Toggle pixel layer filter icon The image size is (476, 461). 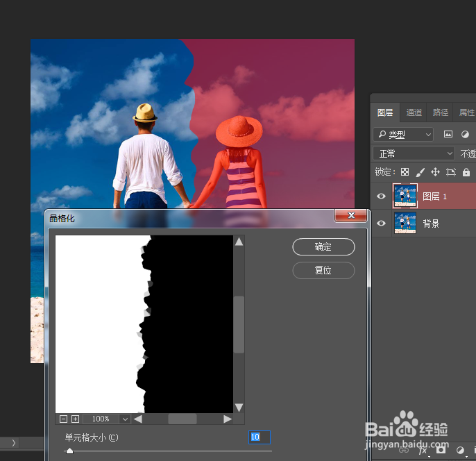(448, 134)
